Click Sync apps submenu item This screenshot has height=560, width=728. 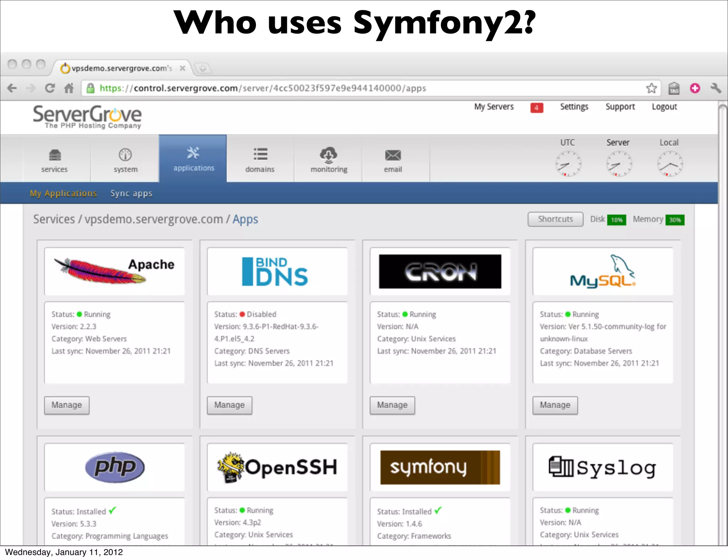tap(131, 193)
